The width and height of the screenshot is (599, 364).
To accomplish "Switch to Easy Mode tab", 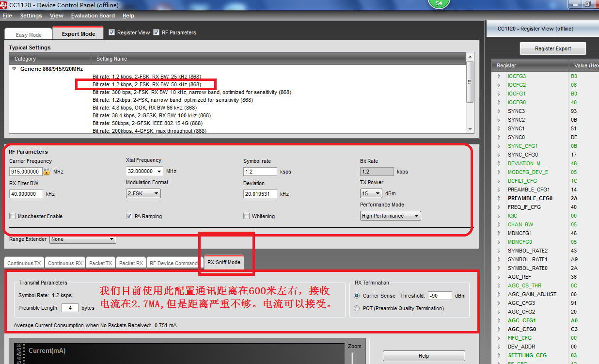I will pyautogui.click(x=29, y=34).
